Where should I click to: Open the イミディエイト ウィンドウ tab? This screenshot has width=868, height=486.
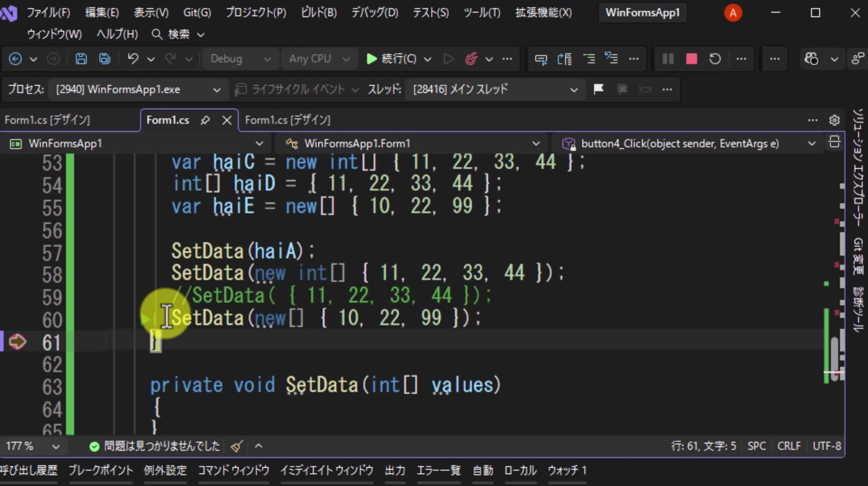pyautogui.click(x=326, y=471)
